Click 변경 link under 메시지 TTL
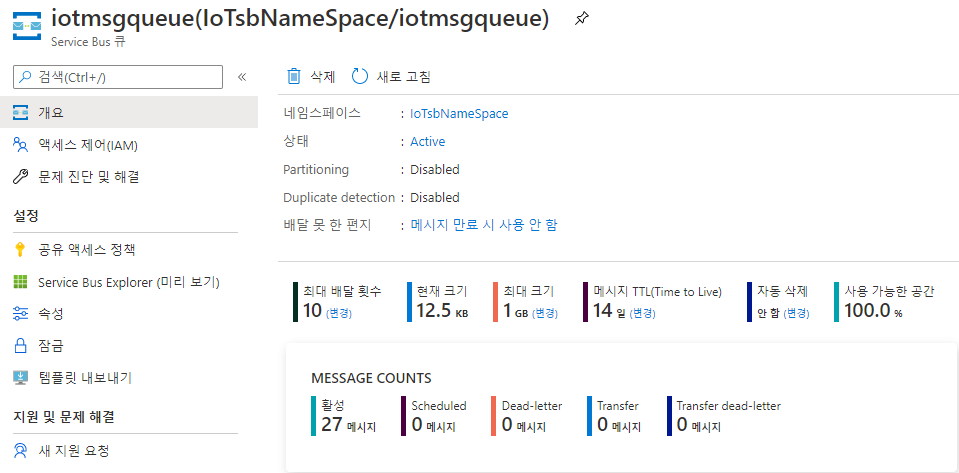The image size is (959, 473). 642,313
